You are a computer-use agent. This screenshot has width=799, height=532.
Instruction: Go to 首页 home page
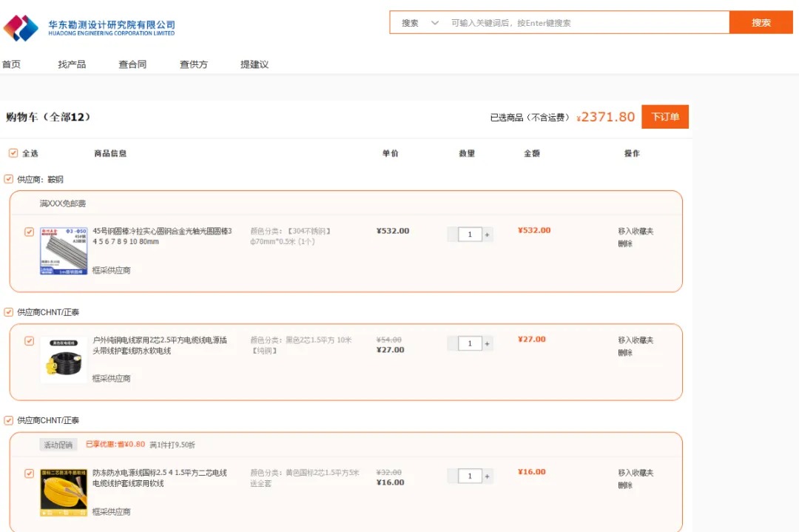11,64
